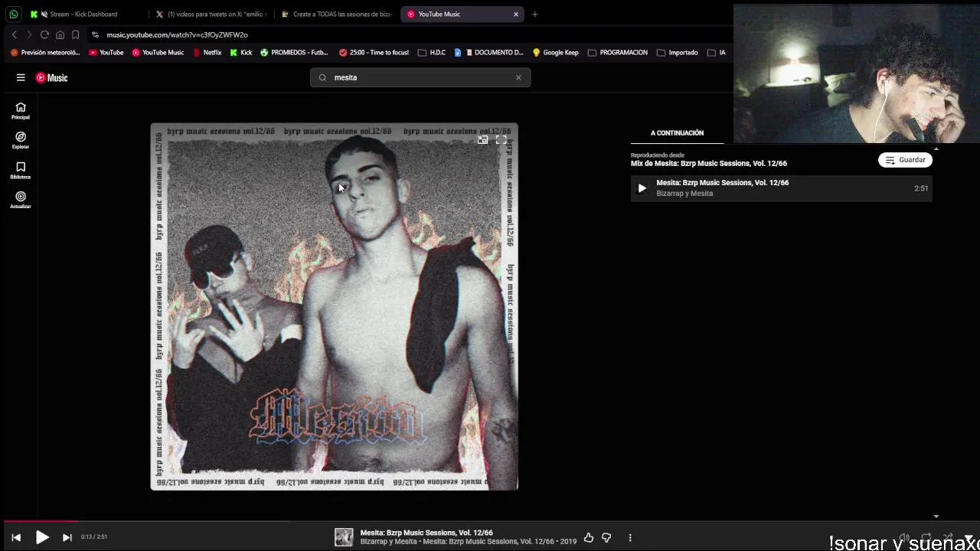Screen dimensions: 980x551
Task: Open the Netflix bookmark
Action: coord(207,53)
